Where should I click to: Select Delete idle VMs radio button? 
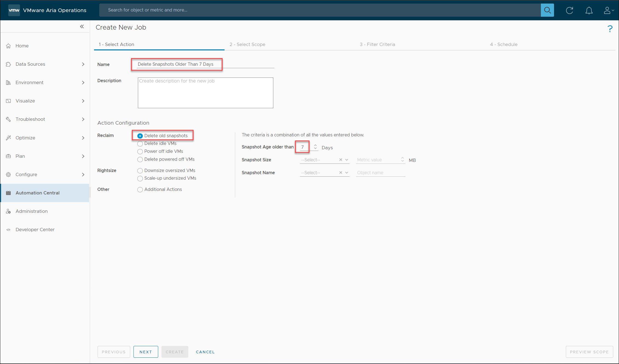(140, 144)
